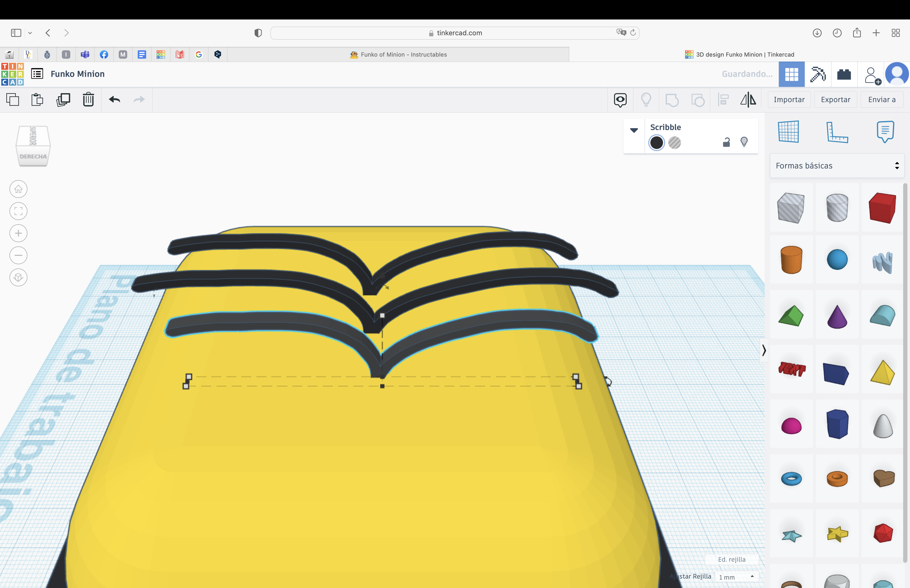Click Show all lightbulb icon in toolbar
Viewport: 910px width, 588px height.
pyautogui.click(x=646, y=100)
